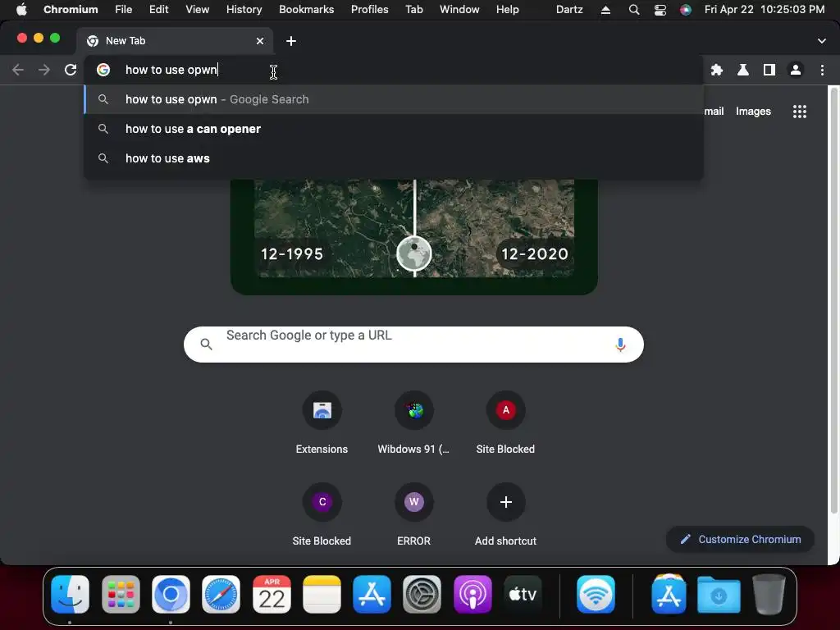
Task: Click inside the address bar text
Action: 171,70
